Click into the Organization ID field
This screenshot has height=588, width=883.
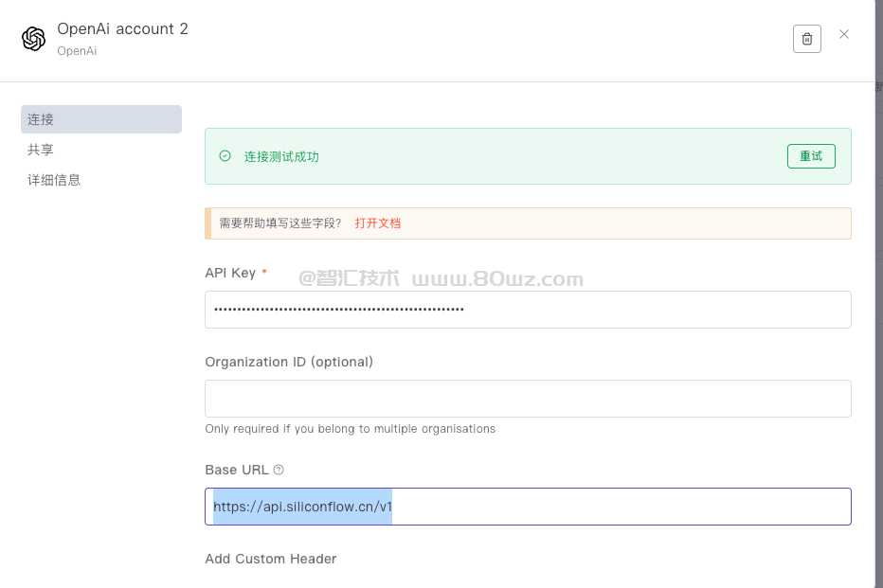[528, 399]
